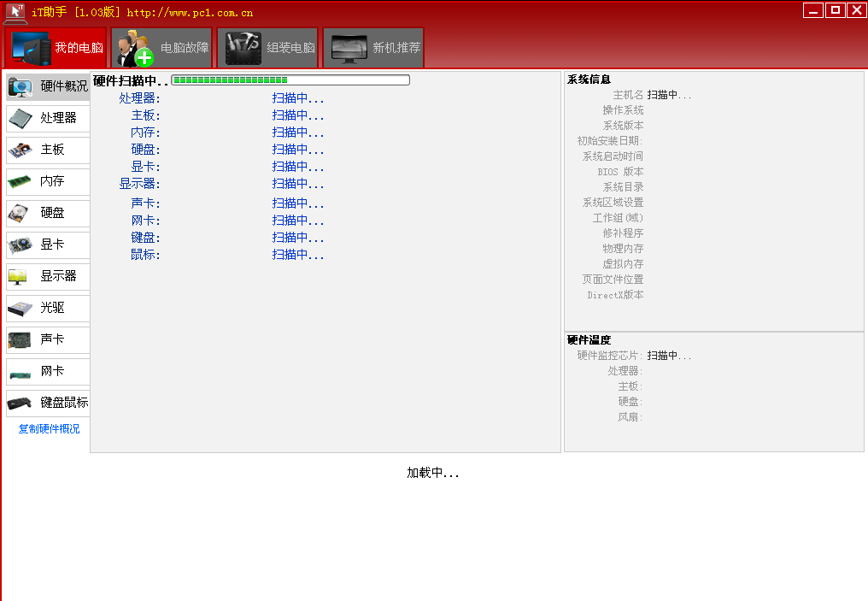Viewport: 868px width, 601px height.
Task: Click the 风扇 temperature label
Action: (630, 417)
